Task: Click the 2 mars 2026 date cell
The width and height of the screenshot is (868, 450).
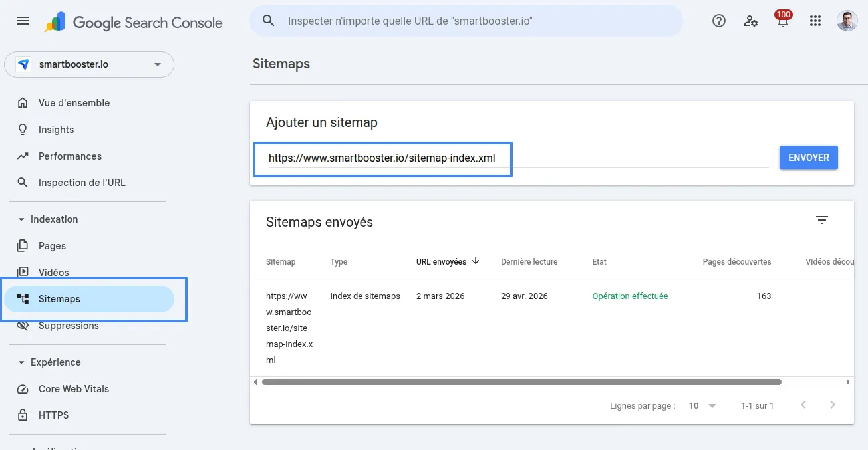Action: [440, 296]
